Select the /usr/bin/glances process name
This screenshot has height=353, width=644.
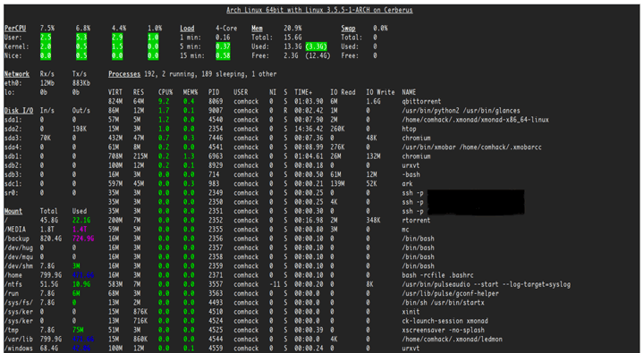(x=461, y=111)
